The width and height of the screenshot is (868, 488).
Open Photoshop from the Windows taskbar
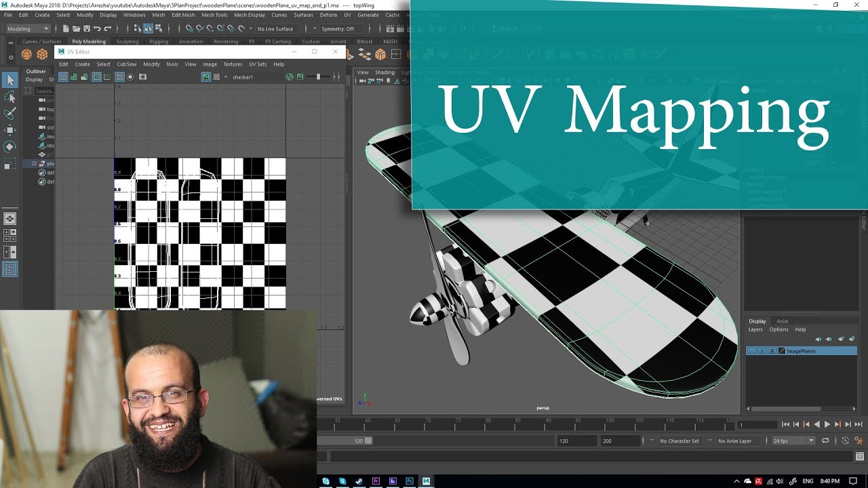[410, 481]
